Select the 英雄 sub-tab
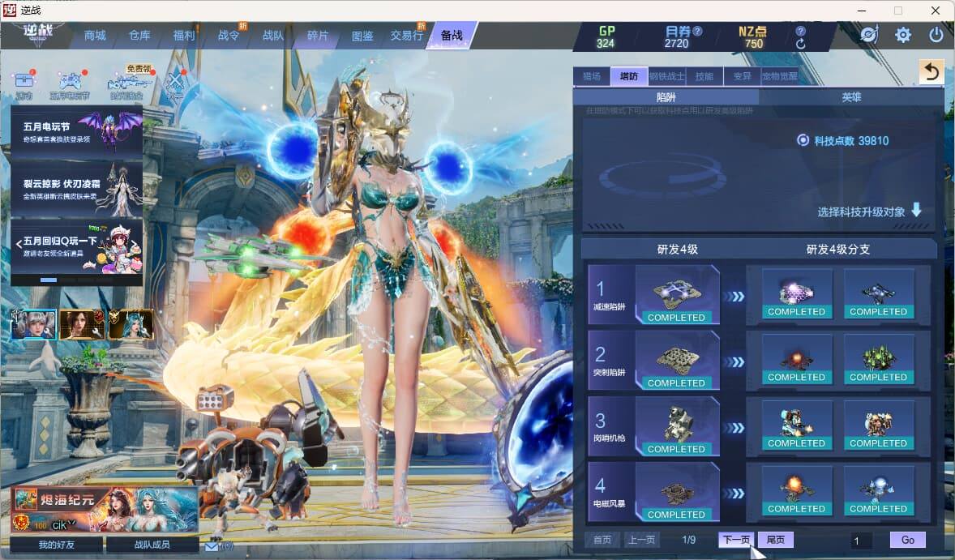This screenshot has height=560, width=955. [851, 96]
